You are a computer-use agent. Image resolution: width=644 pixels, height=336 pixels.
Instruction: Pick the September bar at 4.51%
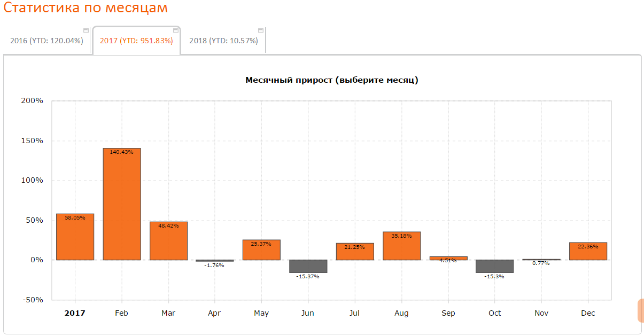448,258
